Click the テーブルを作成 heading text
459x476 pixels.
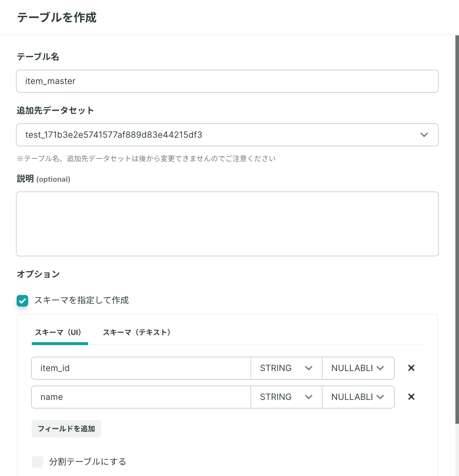coord(57,17)
